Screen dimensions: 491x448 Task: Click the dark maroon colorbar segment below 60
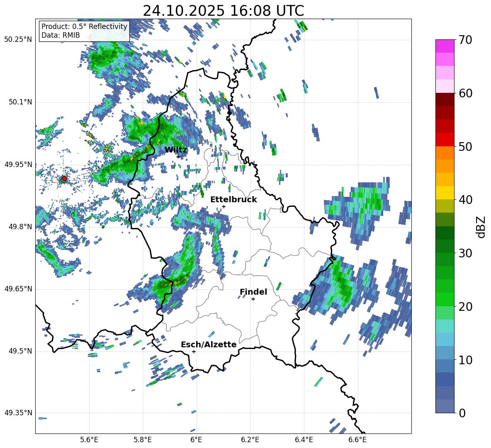click(x=445, y=99)
